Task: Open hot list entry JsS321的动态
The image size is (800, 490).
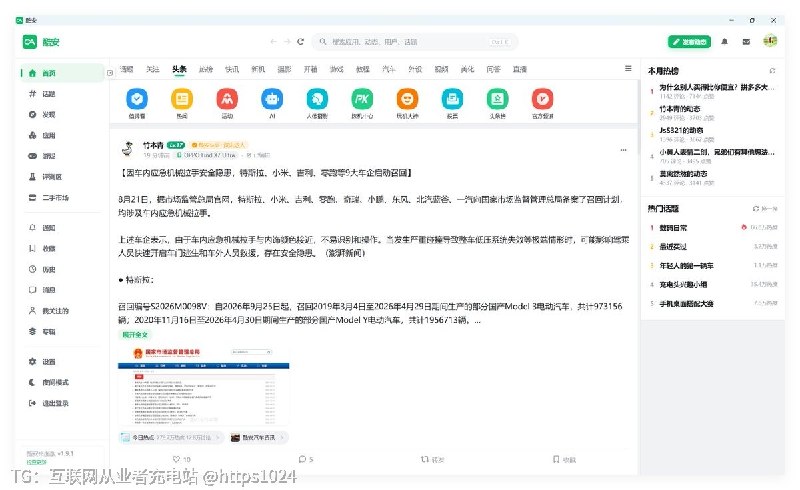Action: pos(713,134)
